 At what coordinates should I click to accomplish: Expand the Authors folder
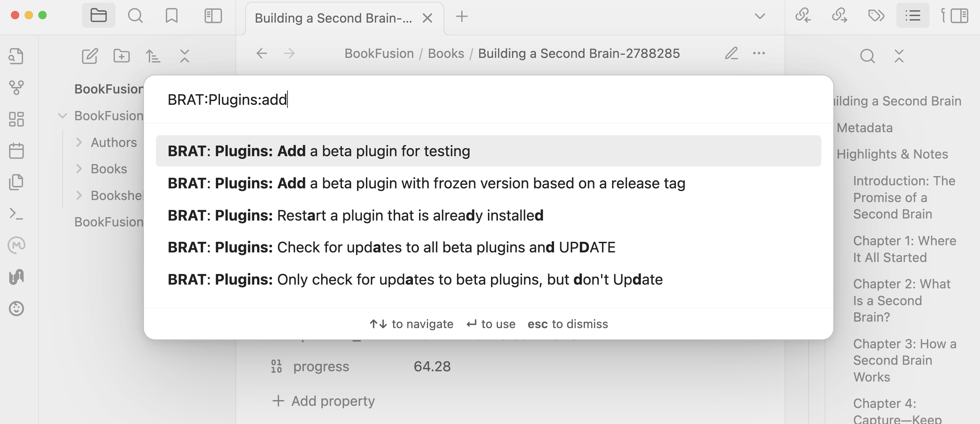pyautogui.click(x=80, y=142)
